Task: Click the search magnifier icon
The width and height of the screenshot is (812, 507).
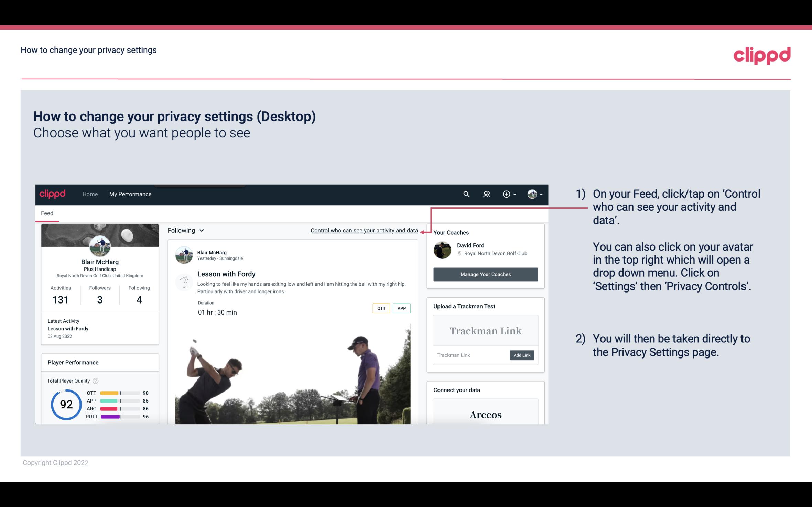Action: tap(466, 194)
